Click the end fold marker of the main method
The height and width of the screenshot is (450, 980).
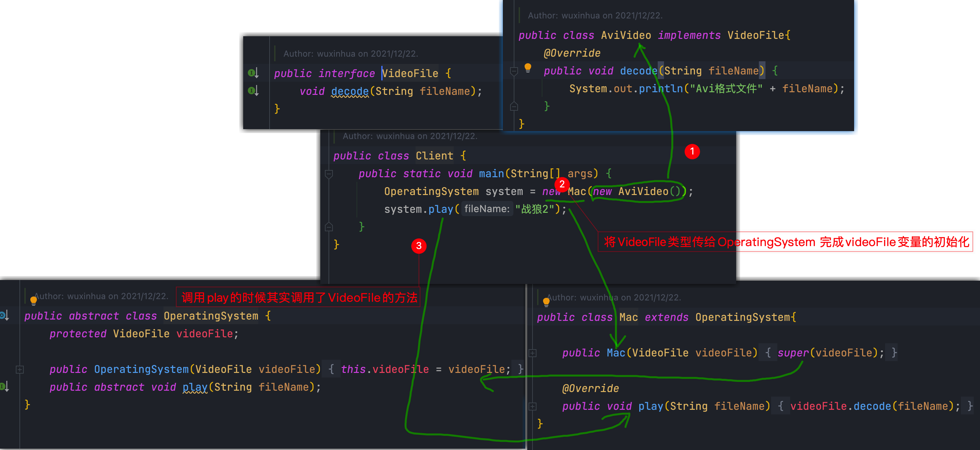tap(329, 227)
